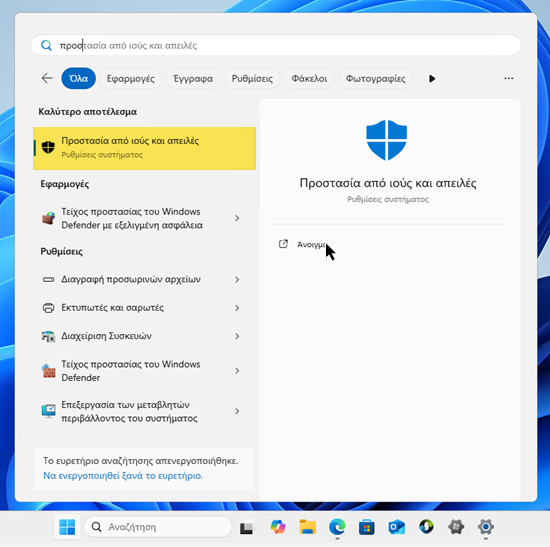The width and height of the screenshot is (550, 547).
Task: Open the three-dot options menu
Action: click(x=509, y=78)
